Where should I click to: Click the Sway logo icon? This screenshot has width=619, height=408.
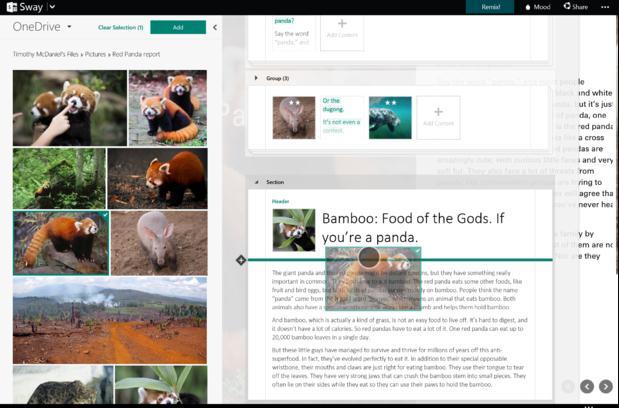click(x=12, y=7)
